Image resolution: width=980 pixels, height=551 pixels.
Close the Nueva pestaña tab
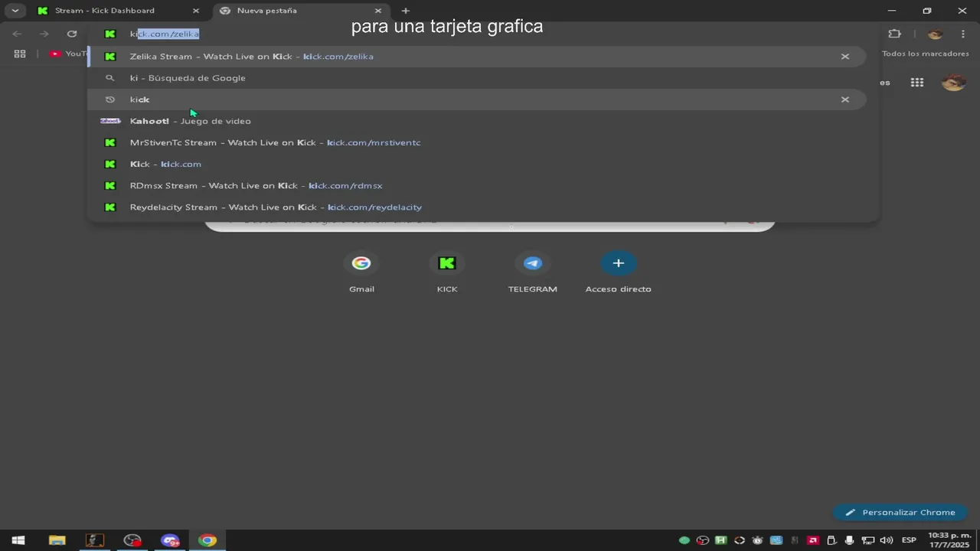[x=377, y=11]
